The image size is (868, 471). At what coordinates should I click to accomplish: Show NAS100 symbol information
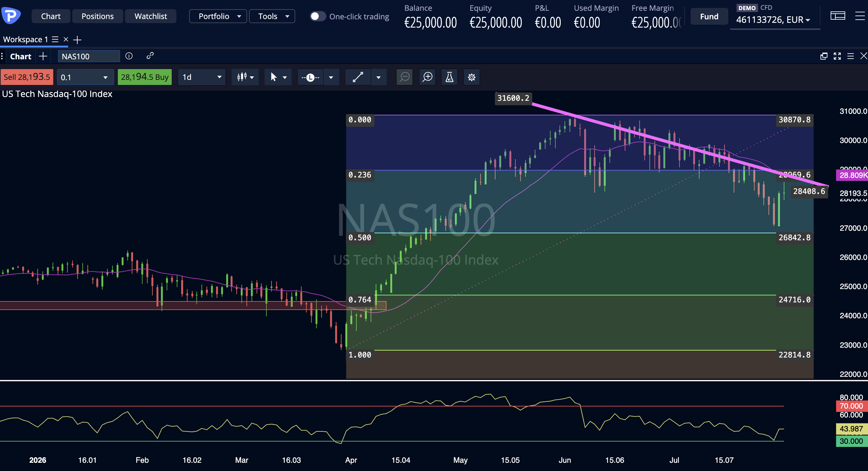[x=129, y=56]
